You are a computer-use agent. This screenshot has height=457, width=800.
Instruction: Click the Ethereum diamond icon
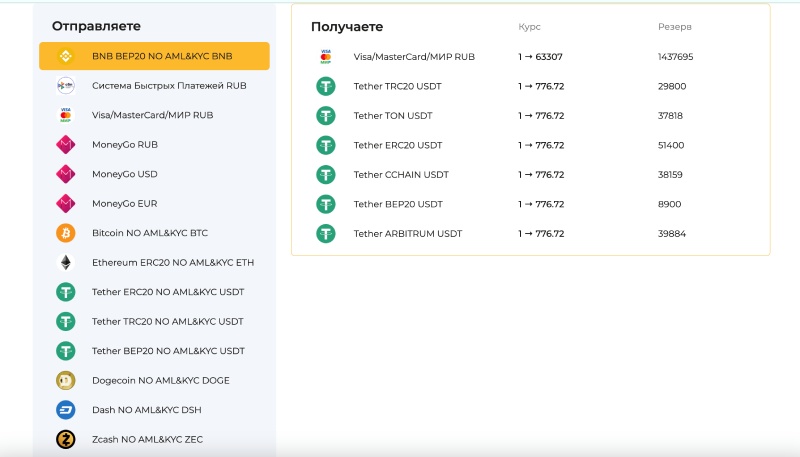[x=66, y=263]
